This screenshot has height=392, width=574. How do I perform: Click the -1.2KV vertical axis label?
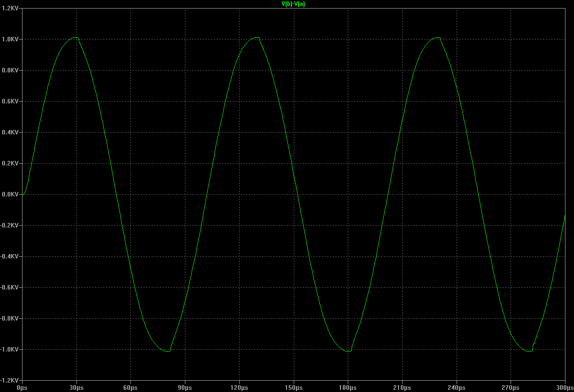(x=10, y=380)
